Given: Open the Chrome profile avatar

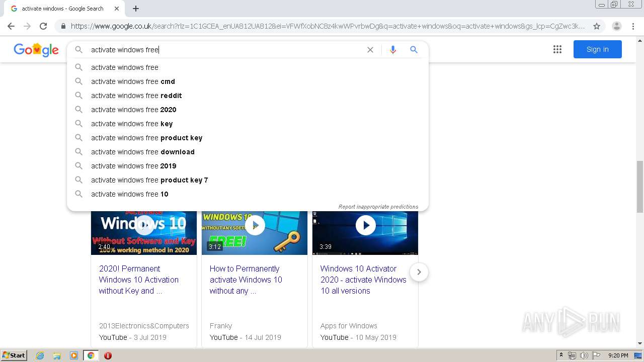Looking at the screenshot, I should (617, 26).
